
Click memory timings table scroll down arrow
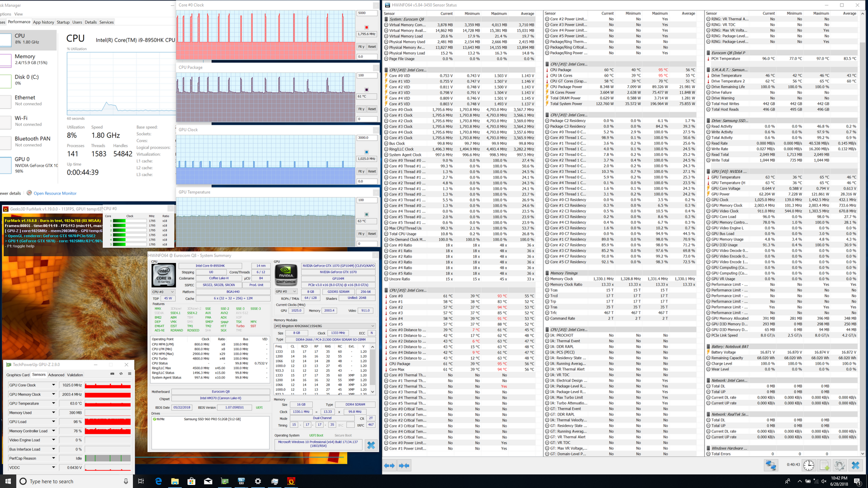pos(373,392)
